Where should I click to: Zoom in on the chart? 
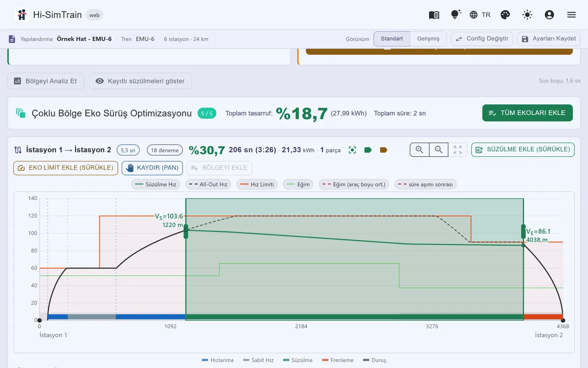click(419, 149)
